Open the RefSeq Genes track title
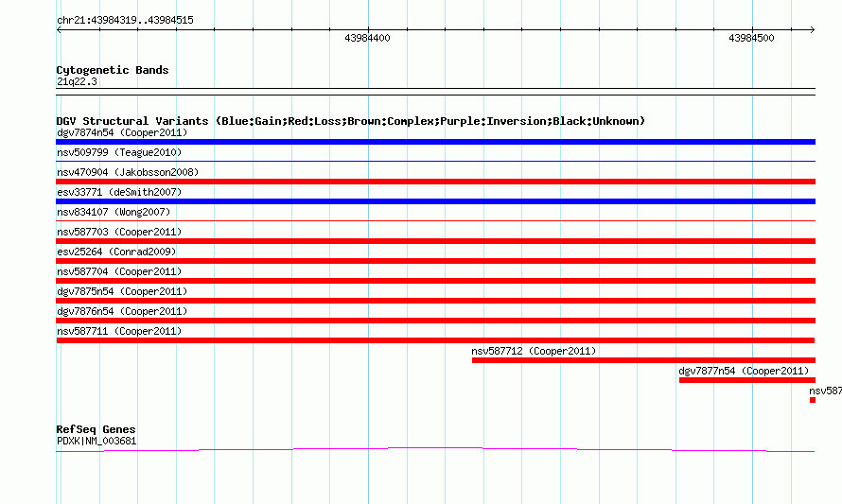 (x=96, y=429)
